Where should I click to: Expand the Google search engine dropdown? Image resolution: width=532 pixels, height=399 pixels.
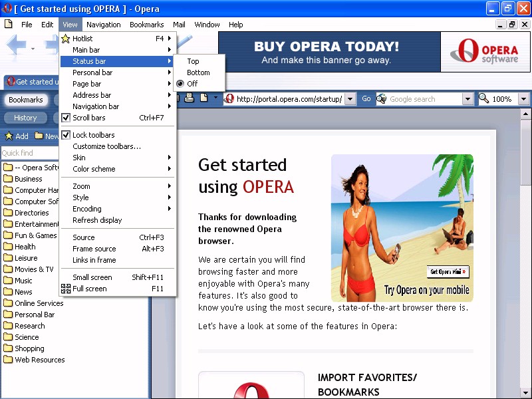tap(467, 99)
